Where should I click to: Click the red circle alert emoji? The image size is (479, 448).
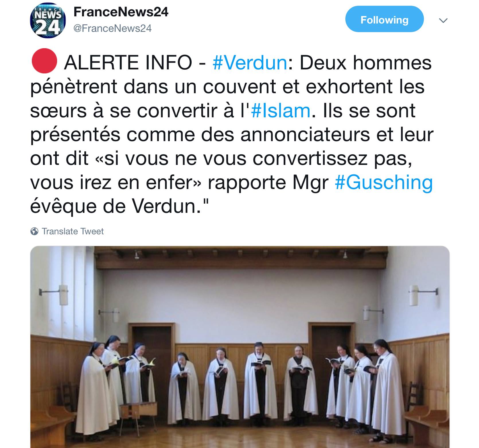pyautogui.click(x=44, y=61)
